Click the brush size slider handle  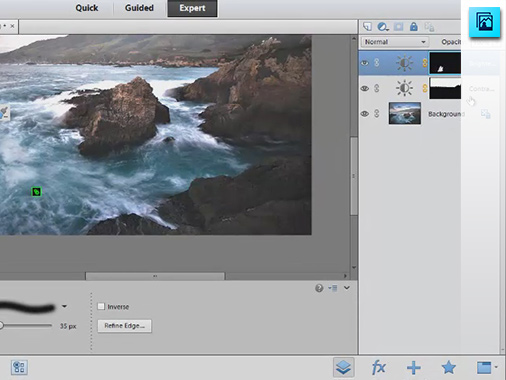(x=1, y=326)
